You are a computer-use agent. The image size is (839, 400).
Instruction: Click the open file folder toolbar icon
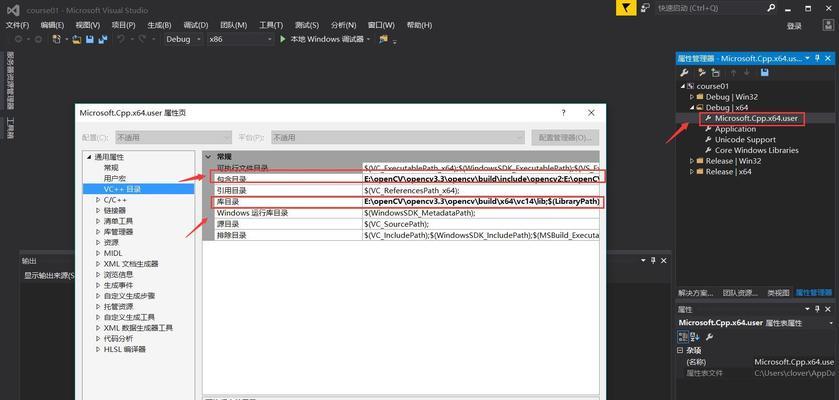coord(77,39)
